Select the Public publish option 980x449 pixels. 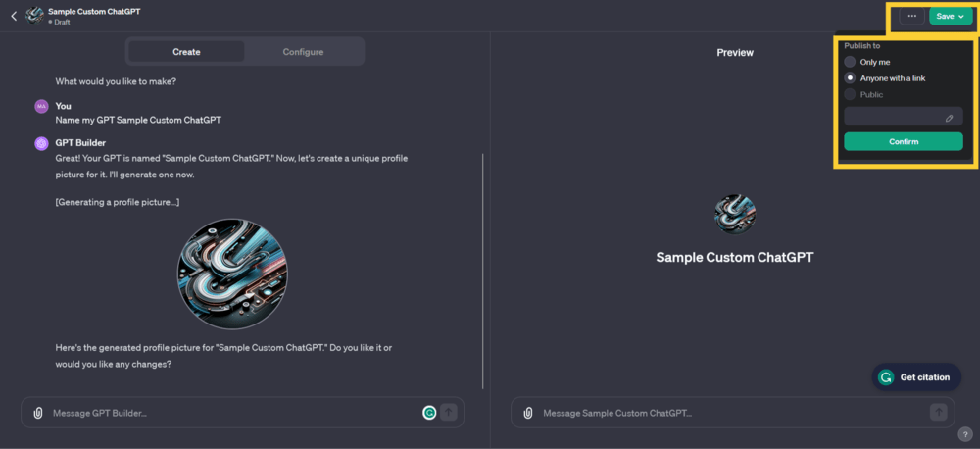point(850,95)
